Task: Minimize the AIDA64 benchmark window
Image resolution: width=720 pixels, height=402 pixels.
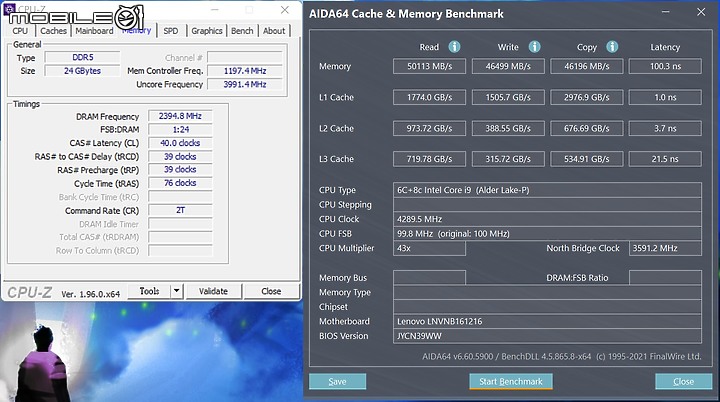Action: click(665, 12)
